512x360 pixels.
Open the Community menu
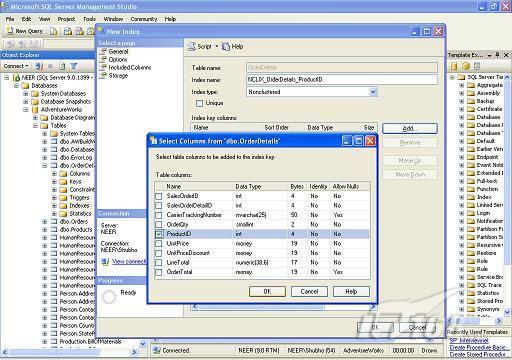144,19
